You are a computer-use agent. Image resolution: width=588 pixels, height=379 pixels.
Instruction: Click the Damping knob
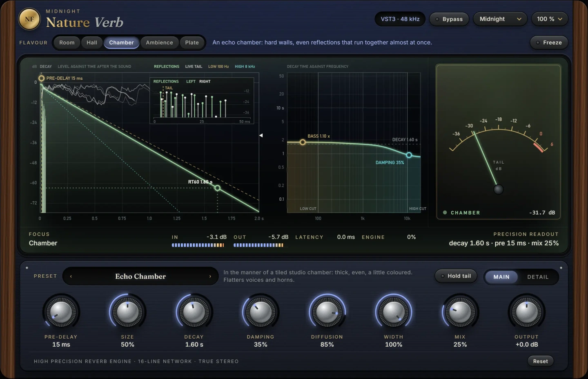(x=261, y=312)
